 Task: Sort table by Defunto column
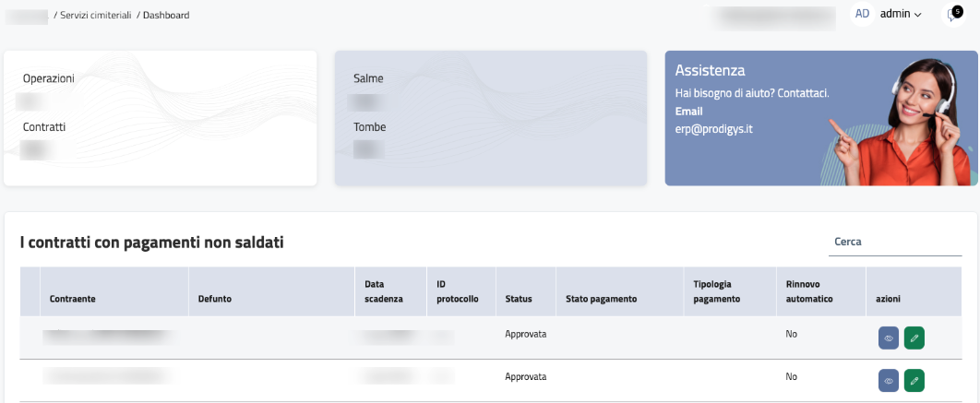pos(214,300)
